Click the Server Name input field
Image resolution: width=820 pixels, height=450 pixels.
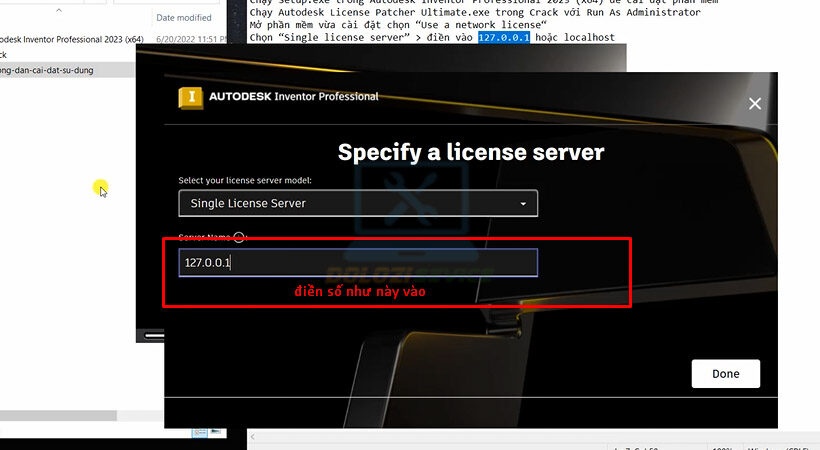pyautogui.click(x=358, y=262)
